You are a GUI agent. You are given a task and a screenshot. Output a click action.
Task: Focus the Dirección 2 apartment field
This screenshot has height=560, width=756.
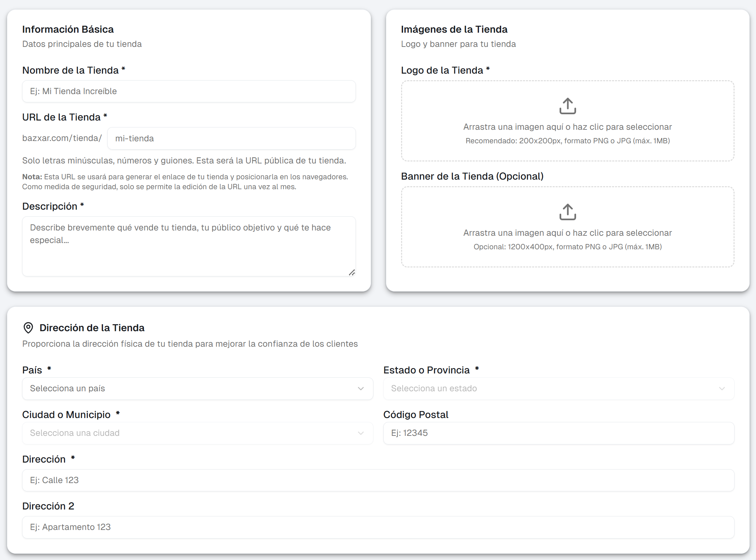click(x=378, y=527)
